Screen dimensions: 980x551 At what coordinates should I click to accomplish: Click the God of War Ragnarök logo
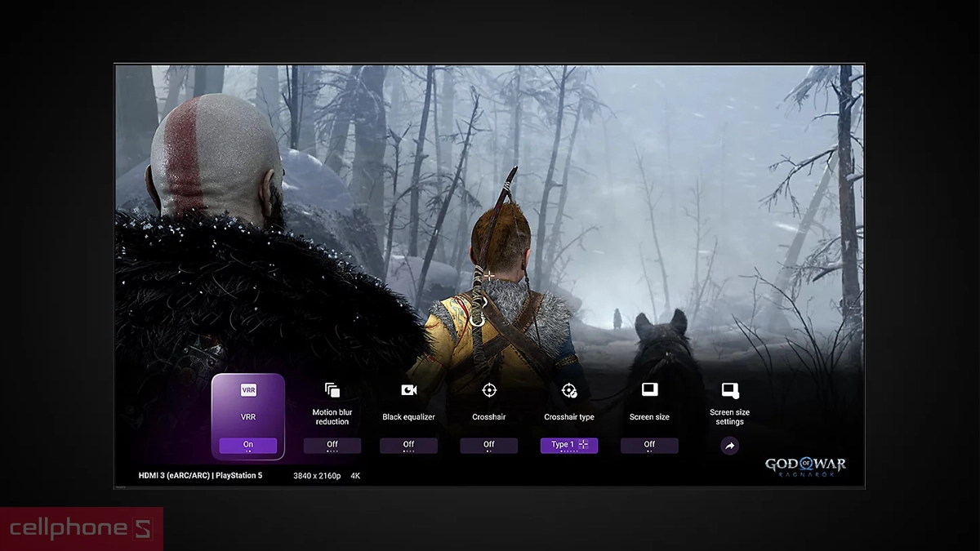tap(805, 467)
